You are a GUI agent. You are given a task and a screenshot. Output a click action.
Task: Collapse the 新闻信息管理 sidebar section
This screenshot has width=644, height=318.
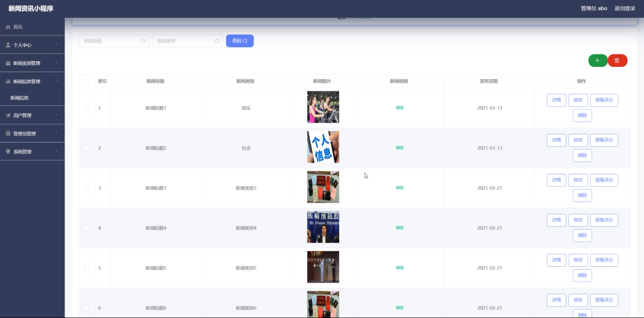[x=56, y=81]
